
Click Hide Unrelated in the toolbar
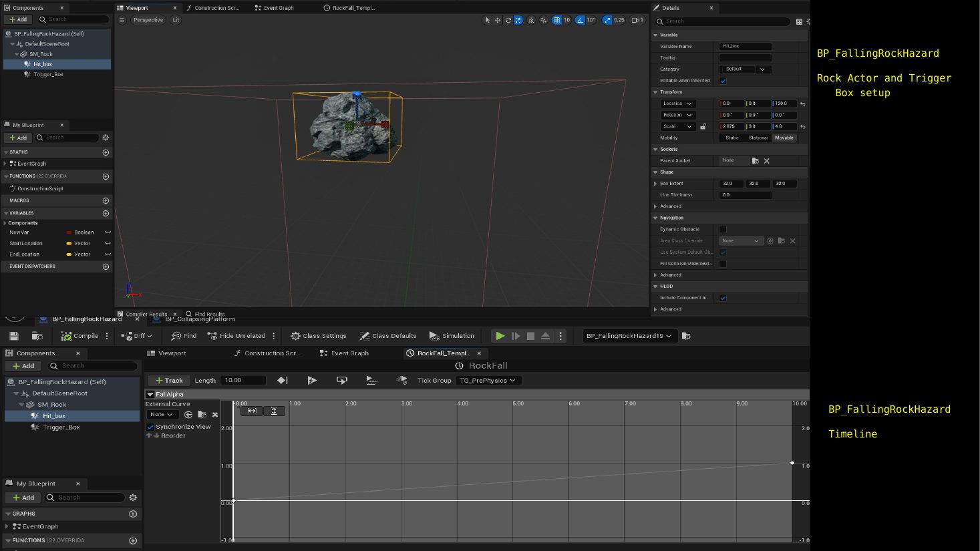[x=236, y=336]
